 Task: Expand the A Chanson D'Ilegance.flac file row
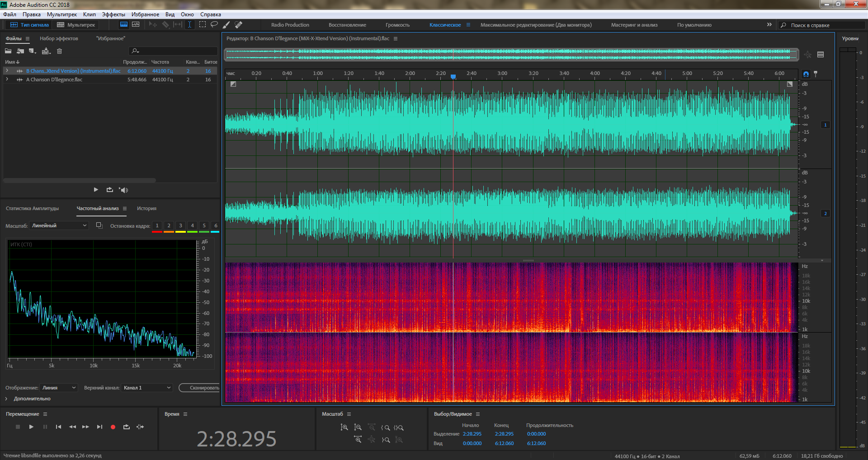coord(7,79)
